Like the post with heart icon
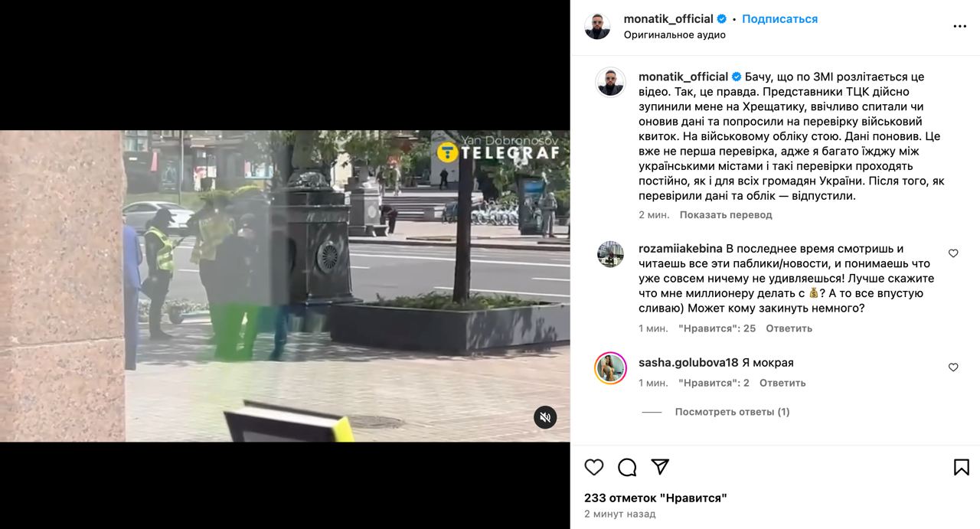Screen dimensions: 980x529 coord(594,467)
